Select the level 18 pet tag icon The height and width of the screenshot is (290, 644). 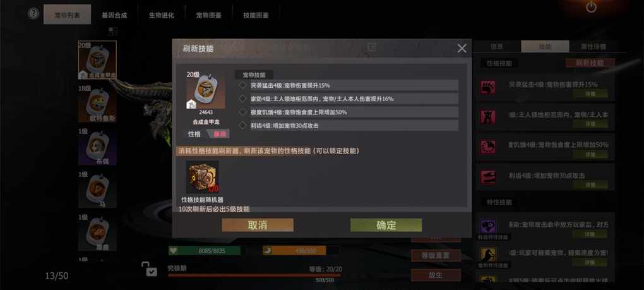tap(97, 104)
